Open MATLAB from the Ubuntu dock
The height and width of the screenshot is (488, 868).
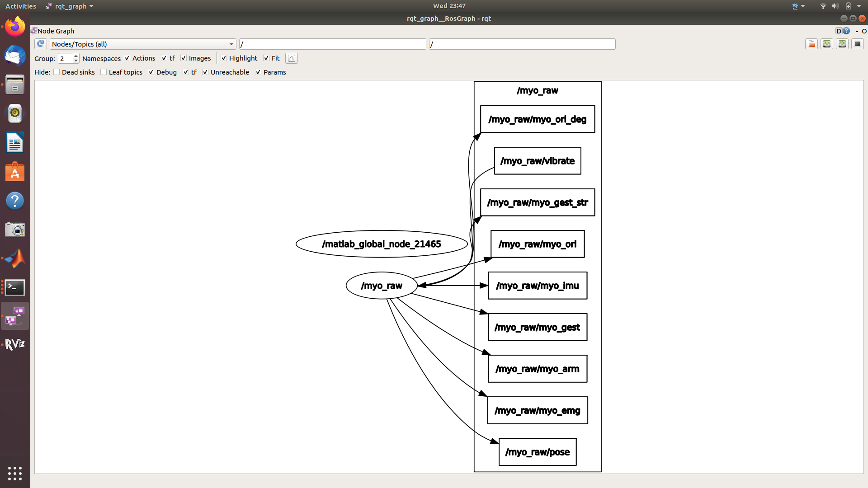[15, 258]
